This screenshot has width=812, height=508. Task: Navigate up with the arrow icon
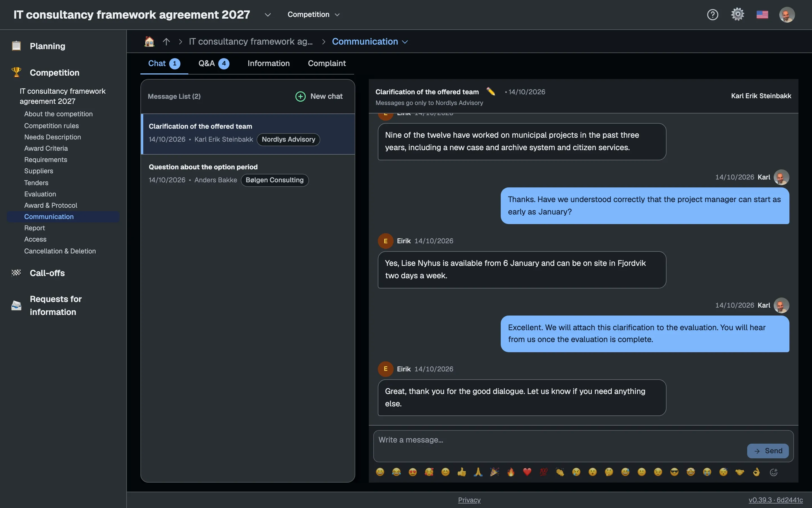[x=166, y=42]
